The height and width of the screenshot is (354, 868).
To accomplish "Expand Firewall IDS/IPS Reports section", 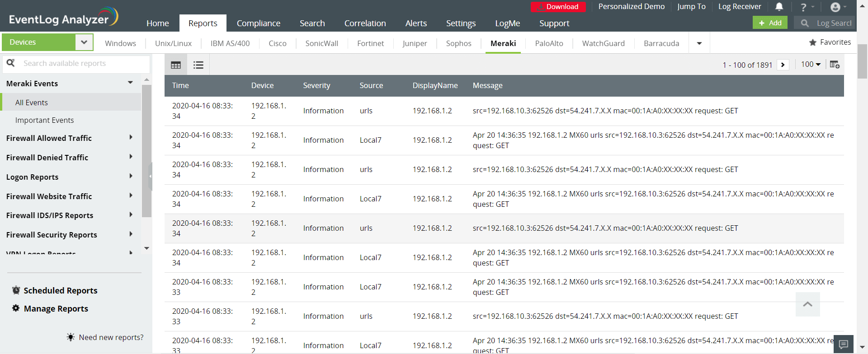I will [x=131, y=214].
